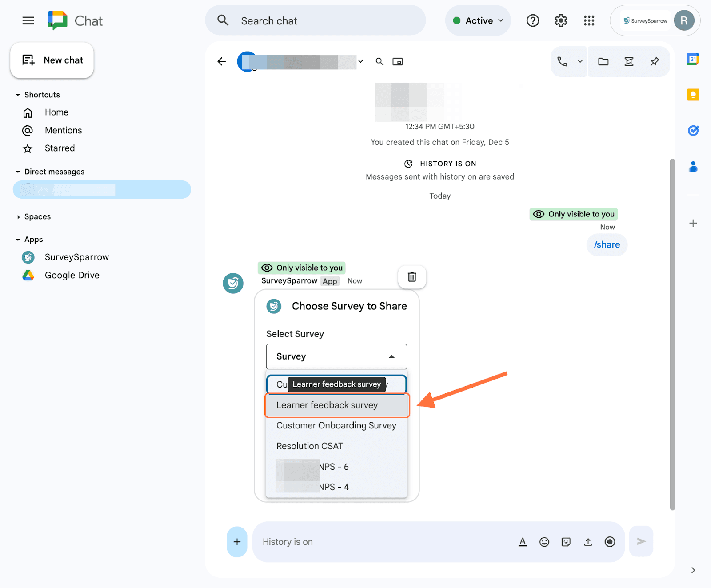Collapse the Shortcuts section
This screenshot has height=588, width=711.
[18, 95]
